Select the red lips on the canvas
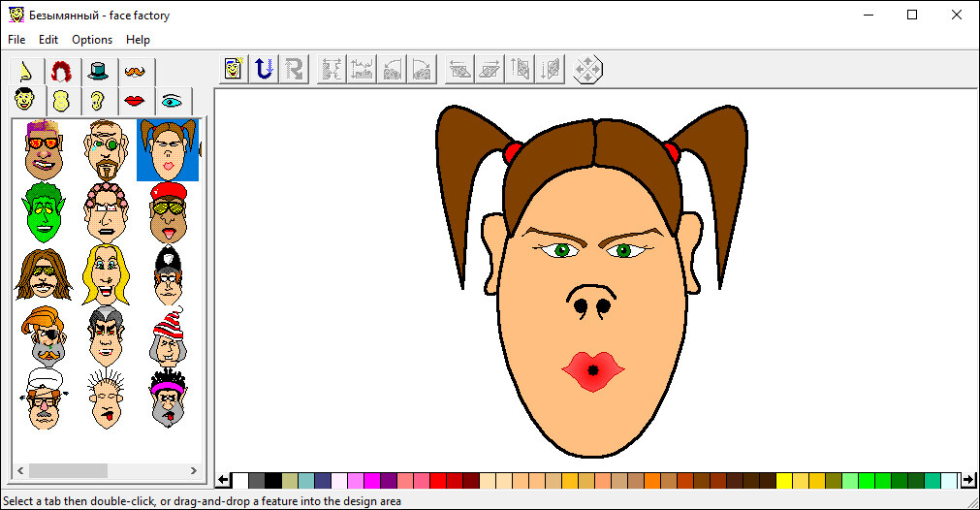 [592, 371]
